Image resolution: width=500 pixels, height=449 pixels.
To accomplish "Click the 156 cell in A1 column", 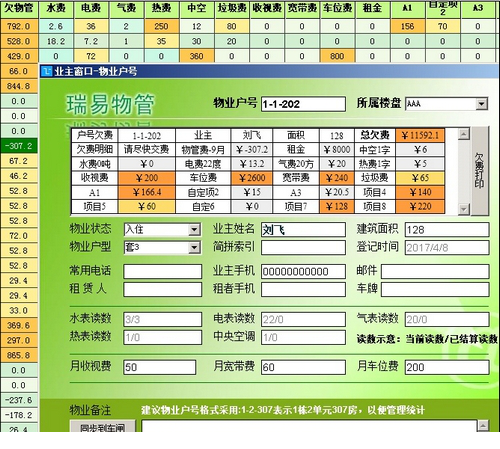I will coord(407,26).
